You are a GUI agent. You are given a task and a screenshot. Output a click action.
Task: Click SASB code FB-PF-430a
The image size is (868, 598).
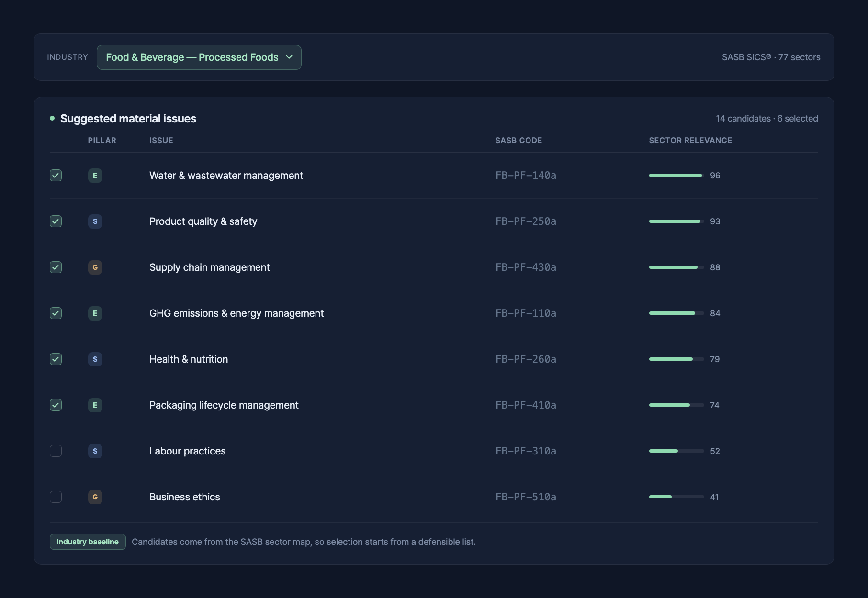[526, 267]
